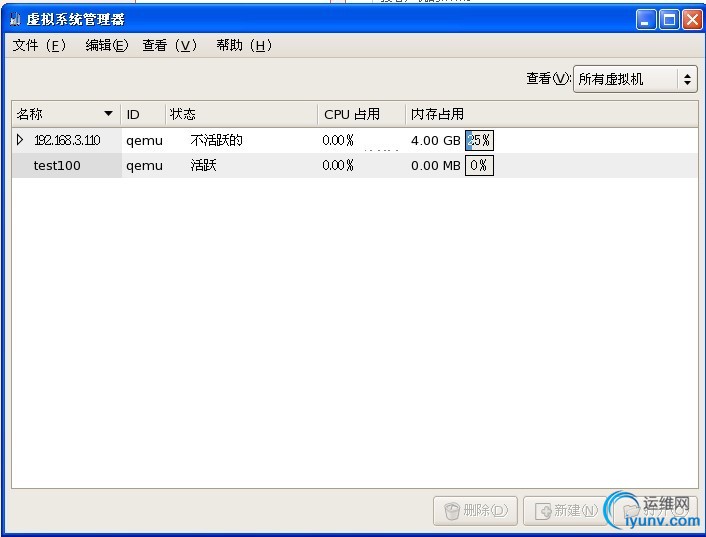Select the test100 virtual machine

(57, 166)
